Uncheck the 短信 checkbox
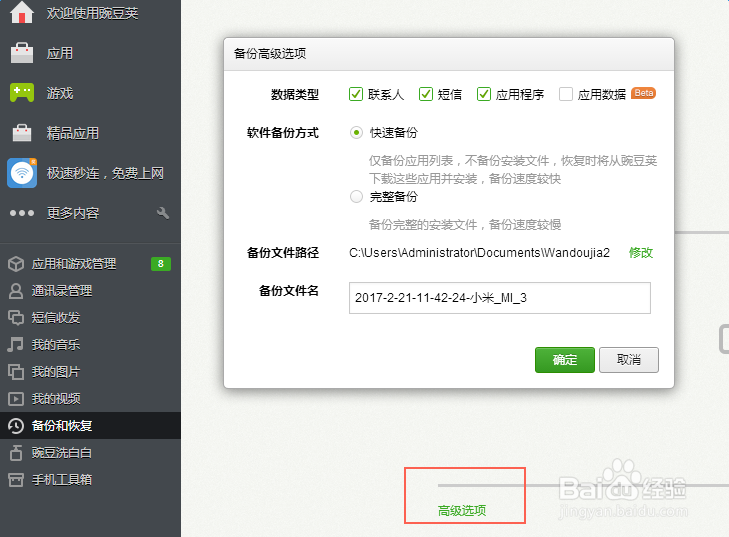The height and width of the screenshot is (537, 729). coord(426,94)
